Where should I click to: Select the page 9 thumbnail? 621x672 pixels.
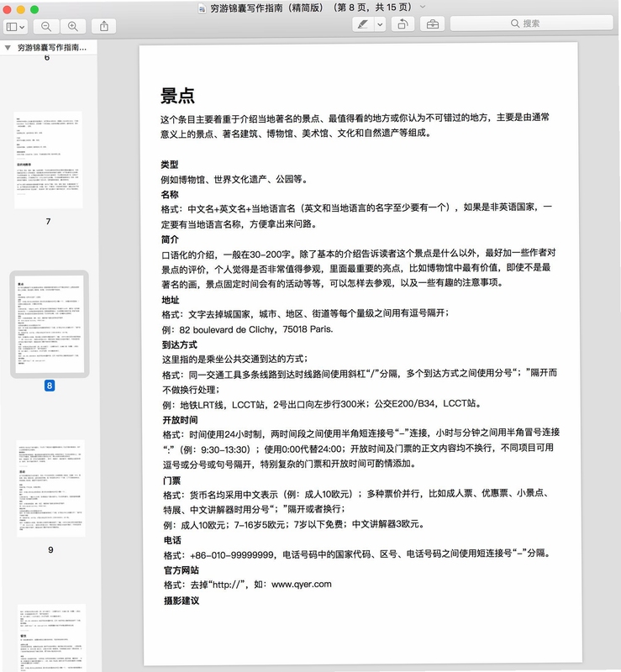tap(50, 488)
